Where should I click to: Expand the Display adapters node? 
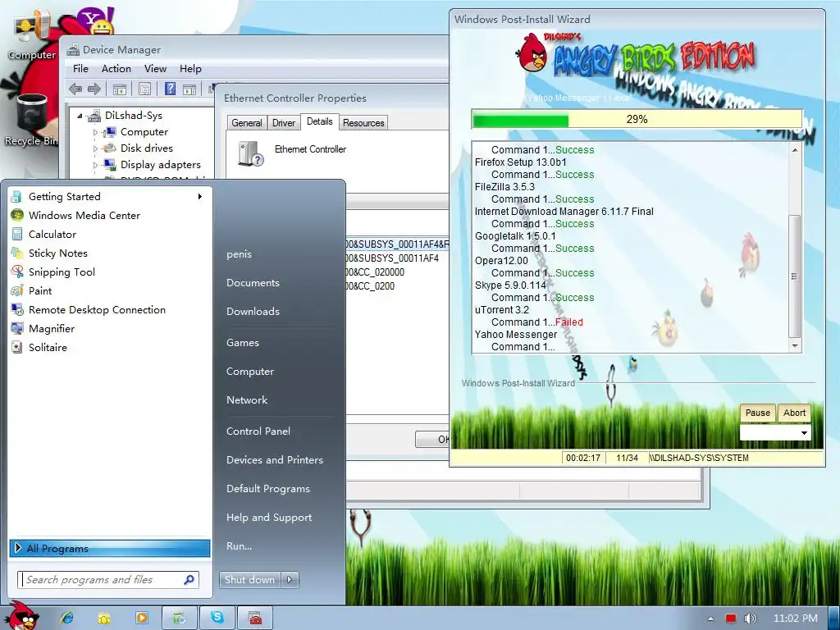[95, 165]
